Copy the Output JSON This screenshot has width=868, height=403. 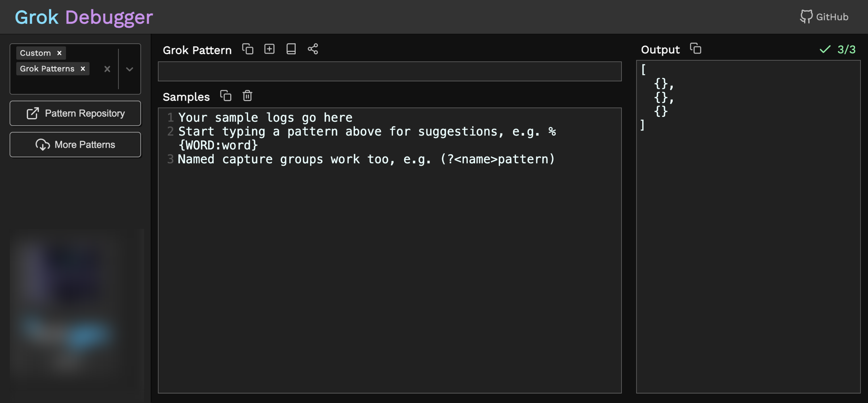[695, 49]
